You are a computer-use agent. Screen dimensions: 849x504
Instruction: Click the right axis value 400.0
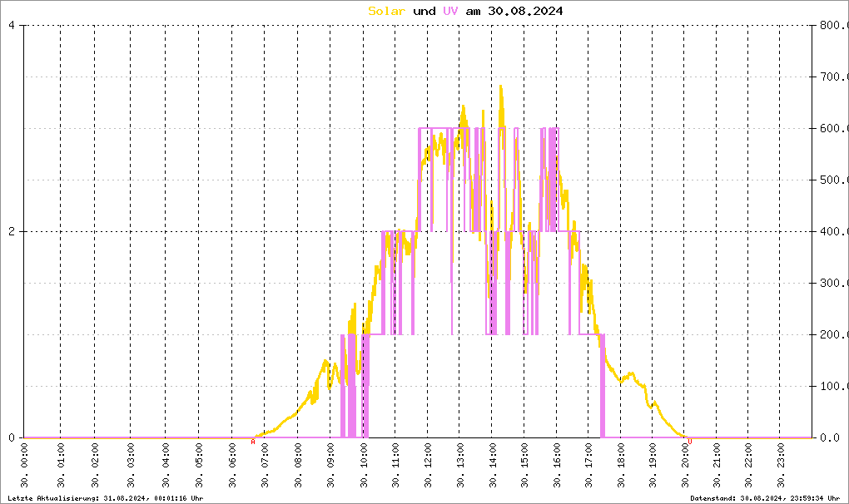[x=834, y=231]
